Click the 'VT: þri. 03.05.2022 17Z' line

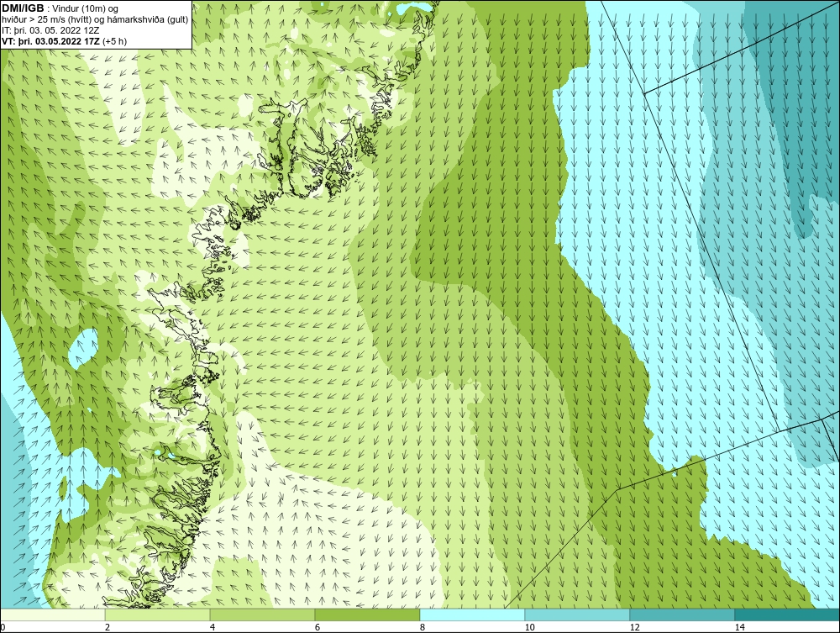point(65,41)
